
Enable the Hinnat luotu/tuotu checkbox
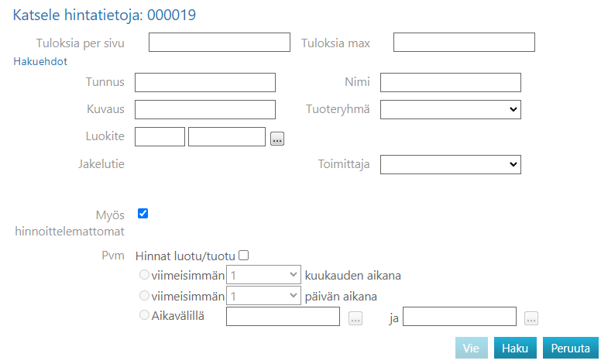tap(244, 255)
